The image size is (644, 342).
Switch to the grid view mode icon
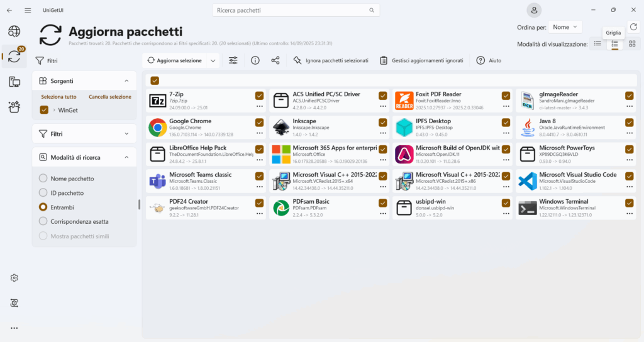(x=615, y=43)
